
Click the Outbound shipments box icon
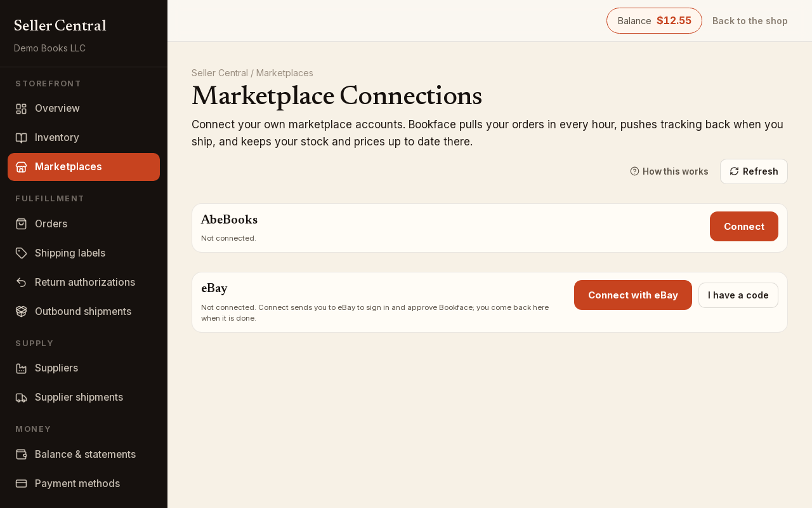click(21, 312)
